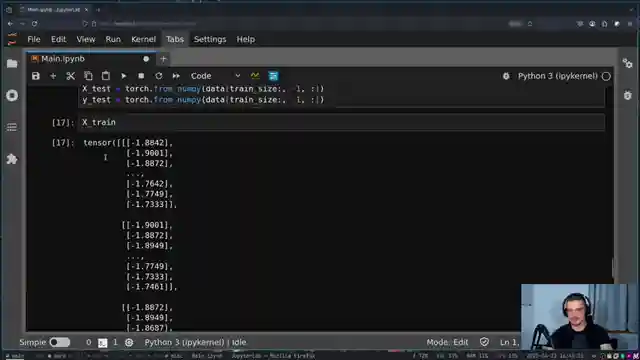Click the kernel status circle indicator
The height and width of the screenshot is (360, 640).
pyautogui.click(x=607, y=76)
